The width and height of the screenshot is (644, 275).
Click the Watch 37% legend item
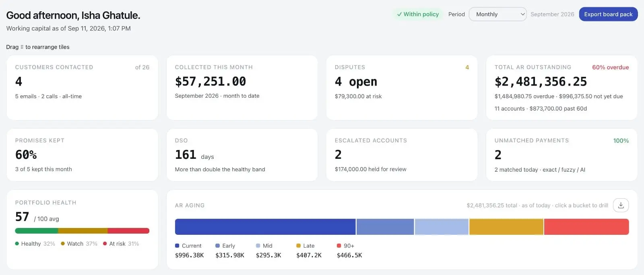(x=79, y=244)
